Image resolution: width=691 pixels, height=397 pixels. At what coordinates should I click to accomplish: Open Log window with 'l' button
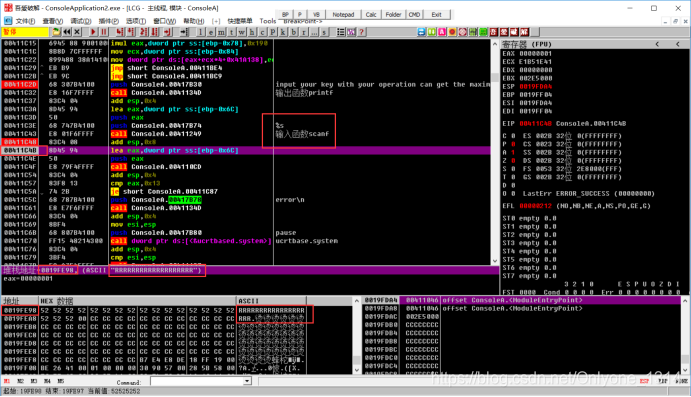[201, 32]
